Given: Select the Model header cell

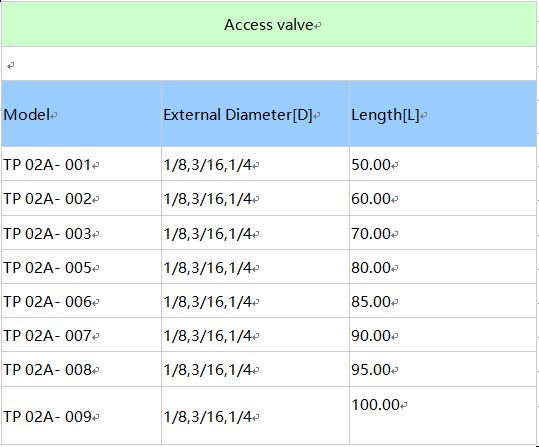Looking at the screenshot, I should click(x=81, y=114).
